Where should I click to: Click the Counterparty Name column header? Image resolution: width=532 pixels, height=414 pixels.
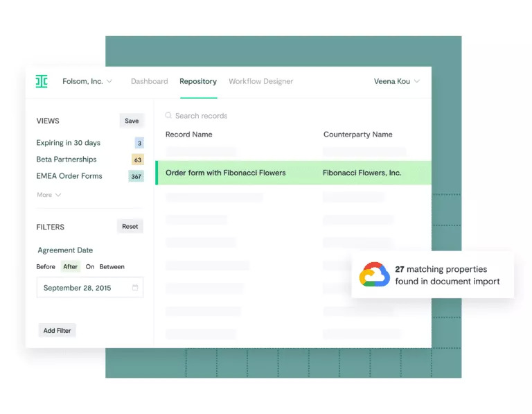click(x=358, y=134)
